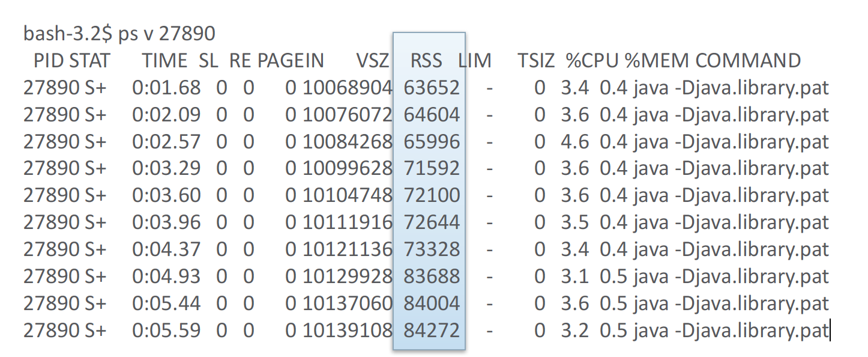The image size is (868, 357).
Task: Click VSZ value 10111916
Action: pos(348,222)
